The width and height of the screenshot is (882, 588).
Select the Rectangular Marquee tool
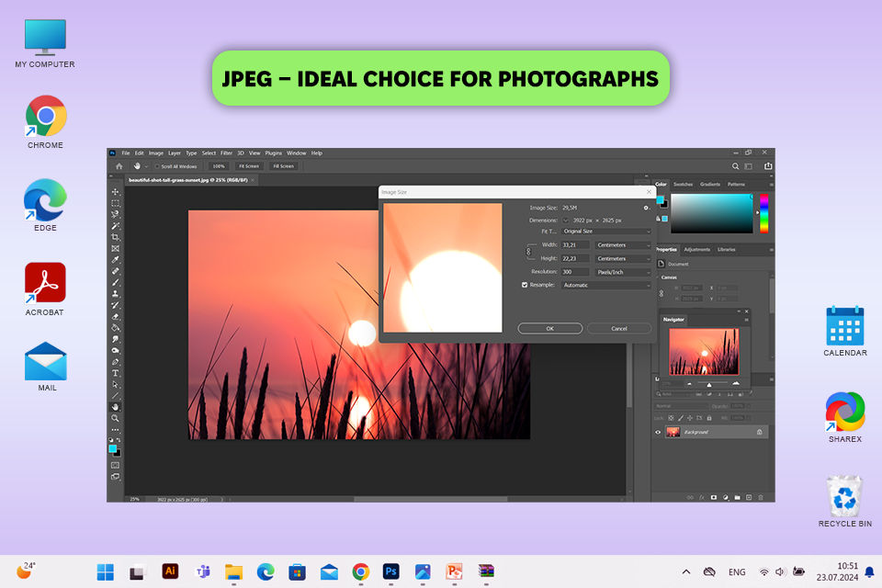116,203
